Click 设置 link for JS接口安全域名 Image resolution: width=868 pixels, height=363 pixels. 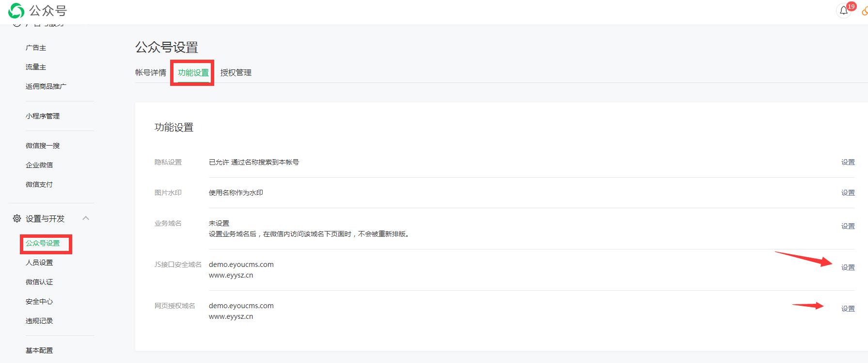click(x=848, y=268)
